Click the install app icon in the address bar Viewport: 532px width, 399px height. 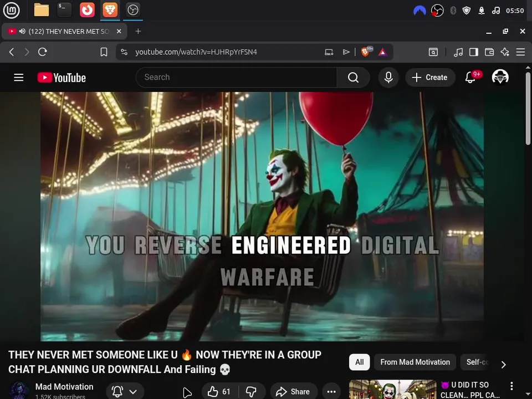tap(329, 52)
